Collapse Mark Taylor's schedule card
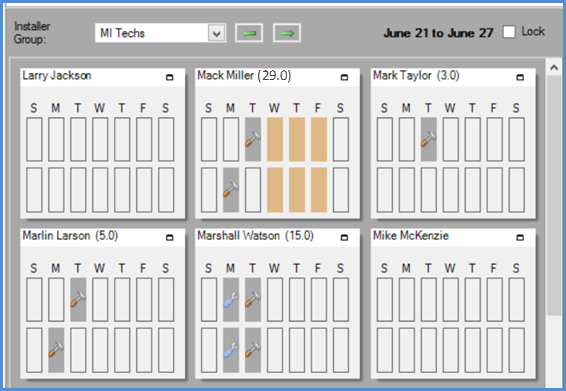The image size is (566, 391). coord(520,77)
